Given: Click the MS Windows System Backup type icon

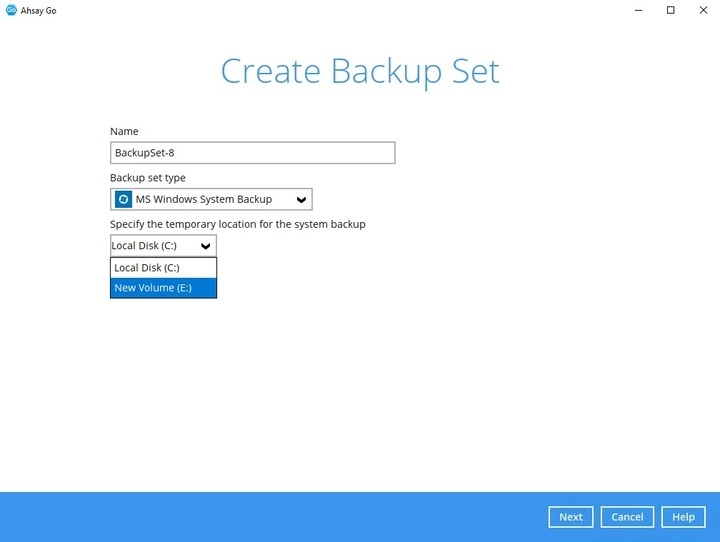Looking at the screenshot, I should pos(123,199).
